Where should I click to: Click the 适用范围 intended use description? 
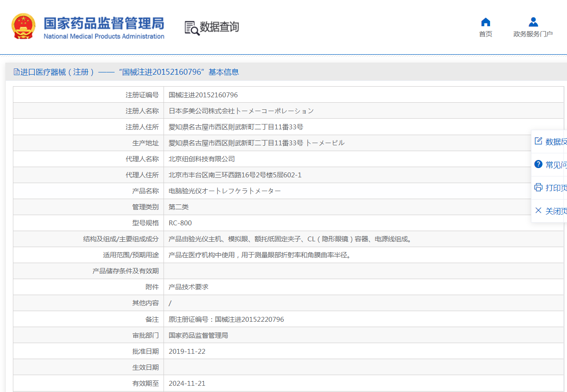pos(260,255)
